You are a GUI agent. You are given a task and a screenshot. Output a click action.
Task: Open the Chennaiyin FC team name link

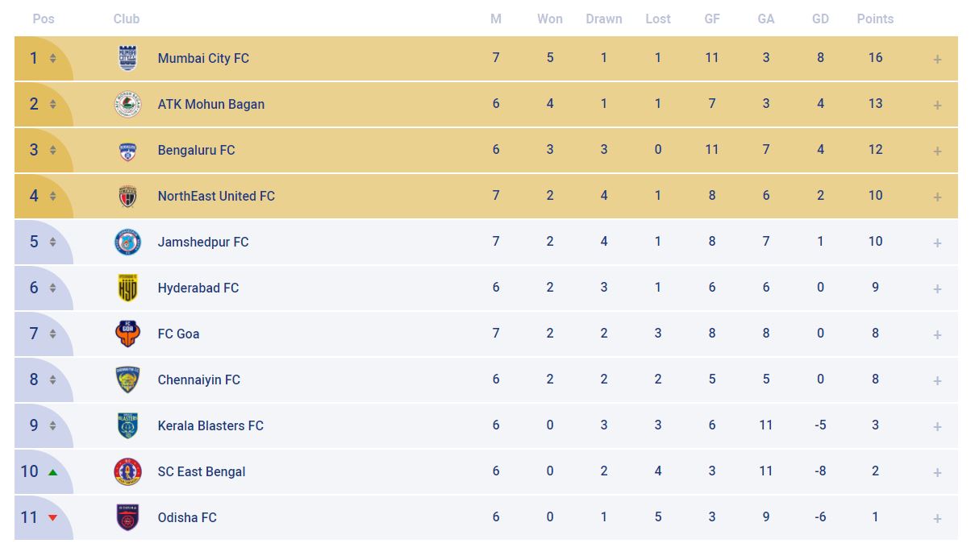pyautogui.click(x=199, y=380)
